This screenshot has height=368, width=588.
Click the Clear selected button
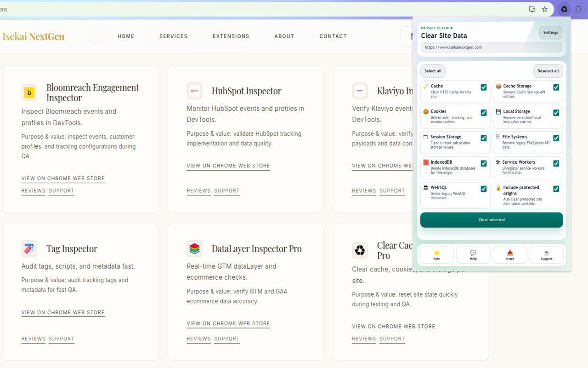pos(492,220)
